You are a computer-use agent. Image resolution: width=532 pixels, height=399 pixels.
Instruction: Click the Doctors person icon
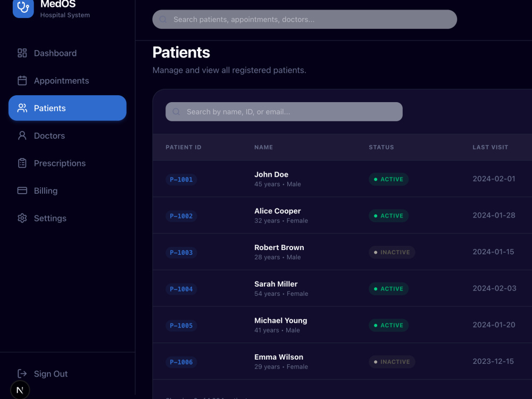click(22, 135)
